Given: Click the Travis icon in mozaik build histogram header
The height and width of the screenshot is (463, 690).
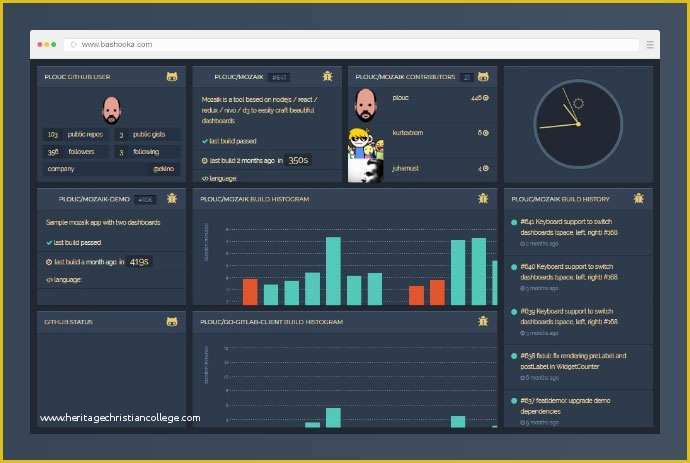Looking at the screenshot, I should click(483, 198).
